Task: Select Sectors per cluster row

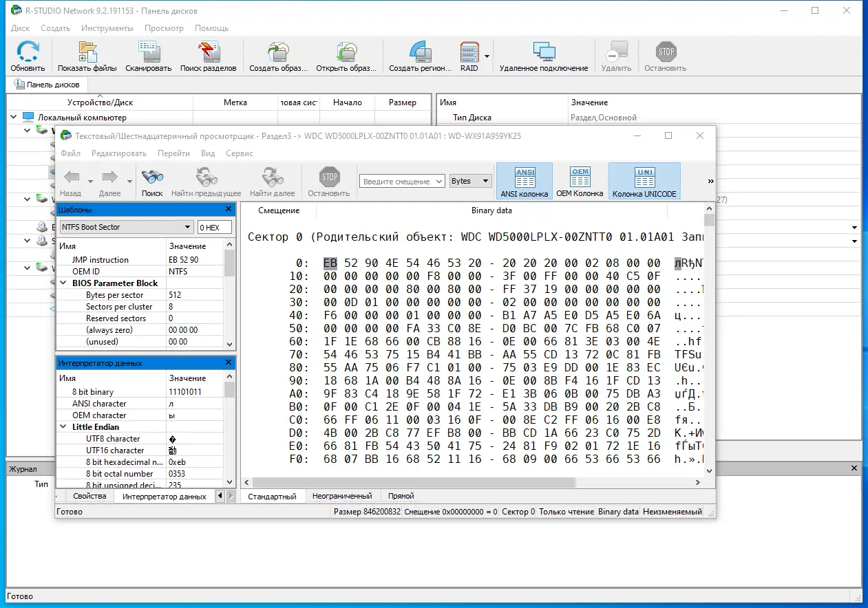Action: pos(140,307)
